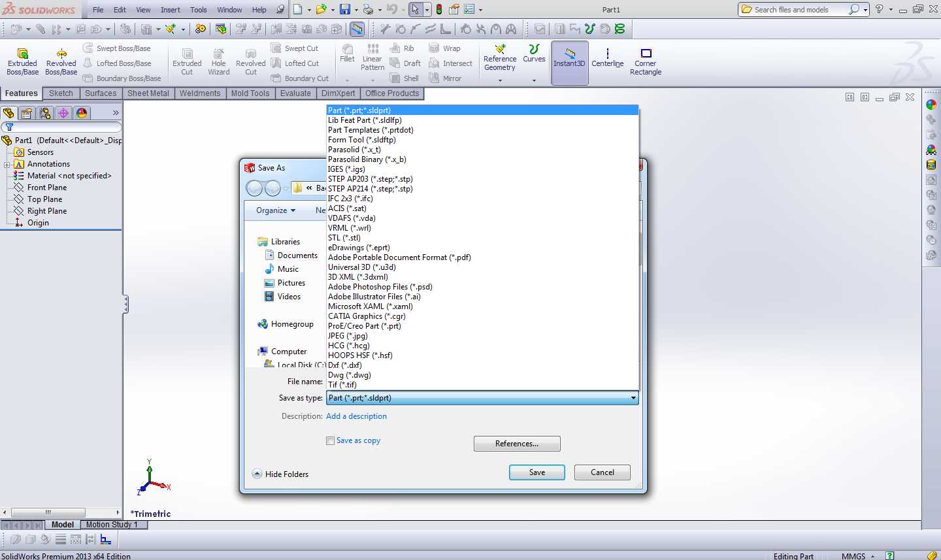Open the Save as type combo box
This screenshot has height=560, width=941.
tap(482, 398)
